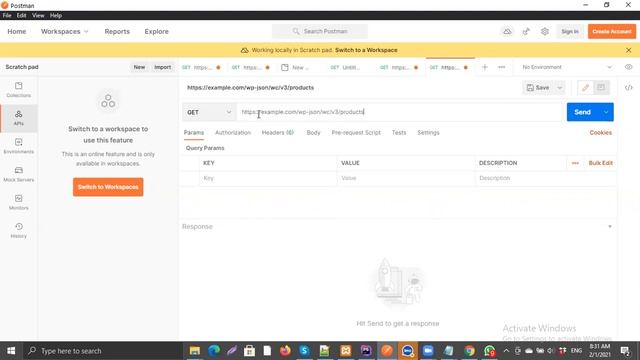Open the Reports page

pos(117,31)
